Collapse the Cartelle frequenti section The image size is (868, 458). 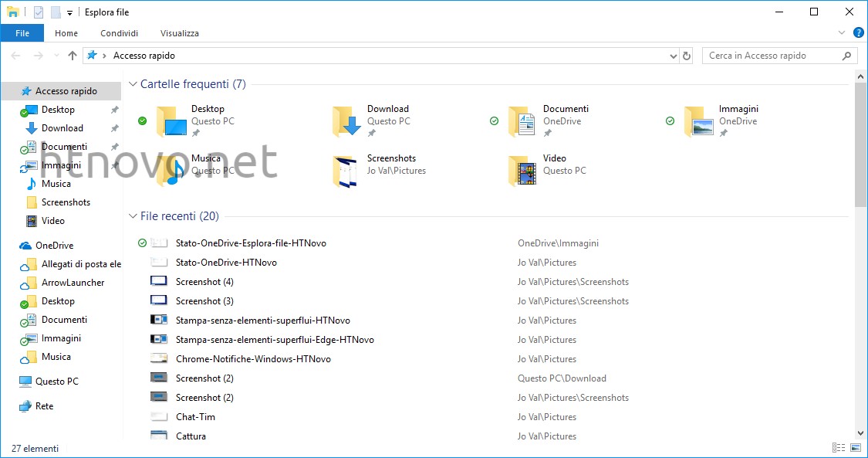(x=132, y=84)
